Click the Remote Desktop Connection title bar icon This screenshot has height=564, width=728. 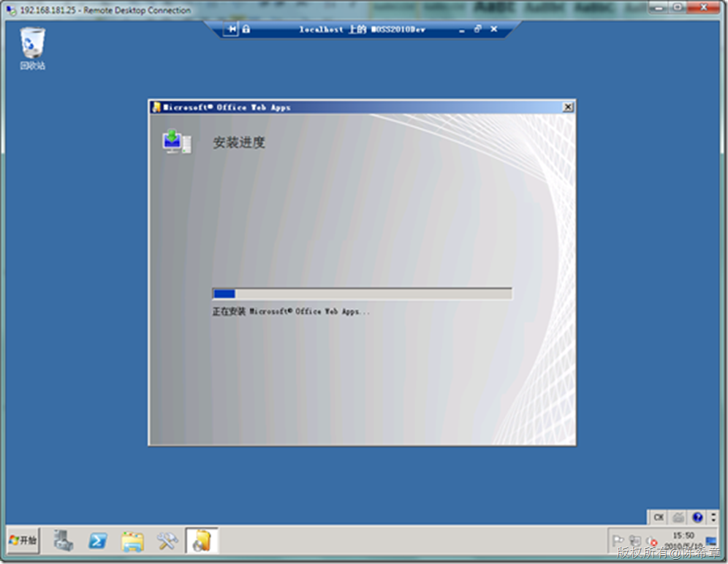(11, 10)
